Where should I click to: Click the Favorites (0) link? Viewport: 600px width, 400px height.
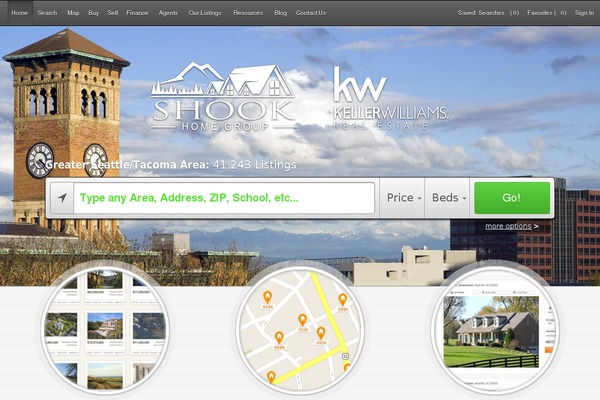click(x=547, y=13)
